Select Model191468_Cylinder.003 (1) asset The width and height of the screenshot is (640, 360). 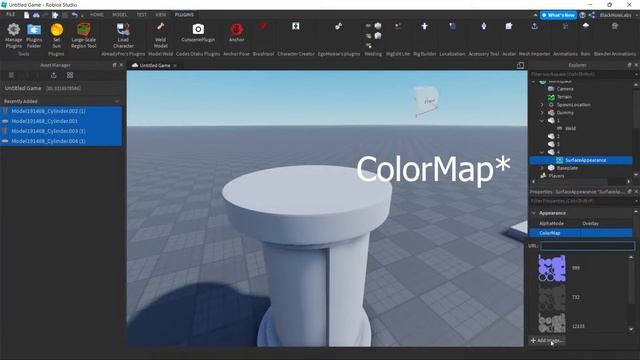[x=61, y=131]
